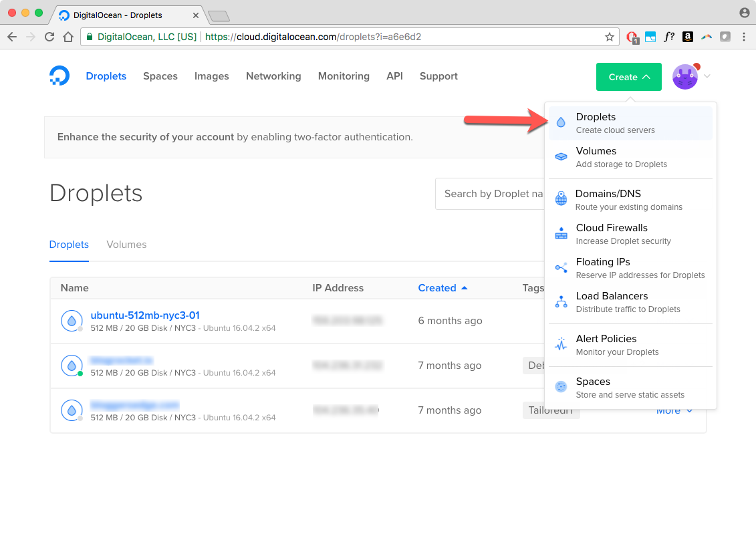756x556 pixels.
Task: Click the Volumes disk icon in menu
Action: 561,157
